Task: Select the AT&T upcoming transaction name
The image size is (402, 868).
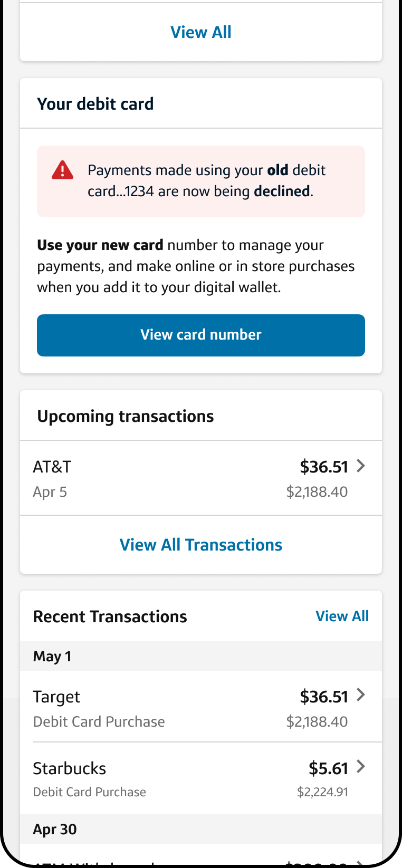Action: (52, 467)
